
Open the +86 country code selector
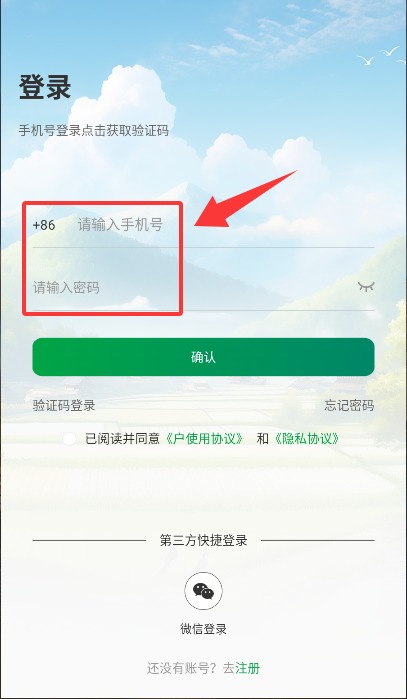click(x=44, y=225)
